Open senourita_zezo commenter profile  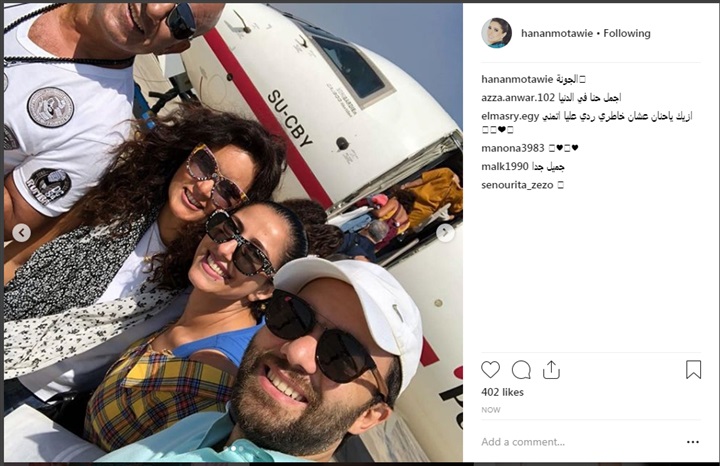pos(517,185)
